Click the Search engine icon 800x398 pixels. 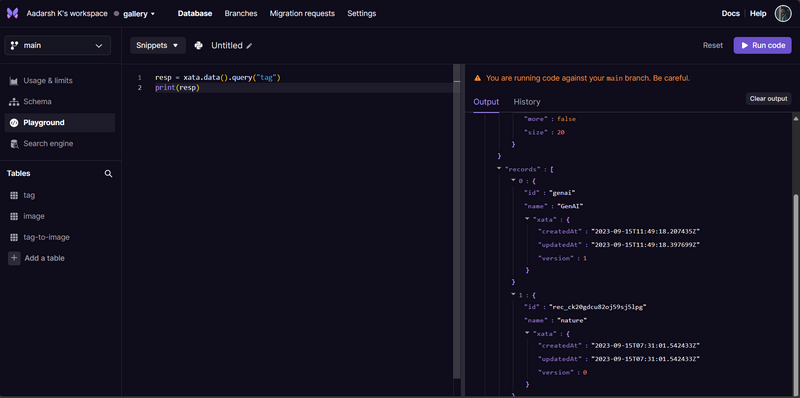[x=14, y=144]
